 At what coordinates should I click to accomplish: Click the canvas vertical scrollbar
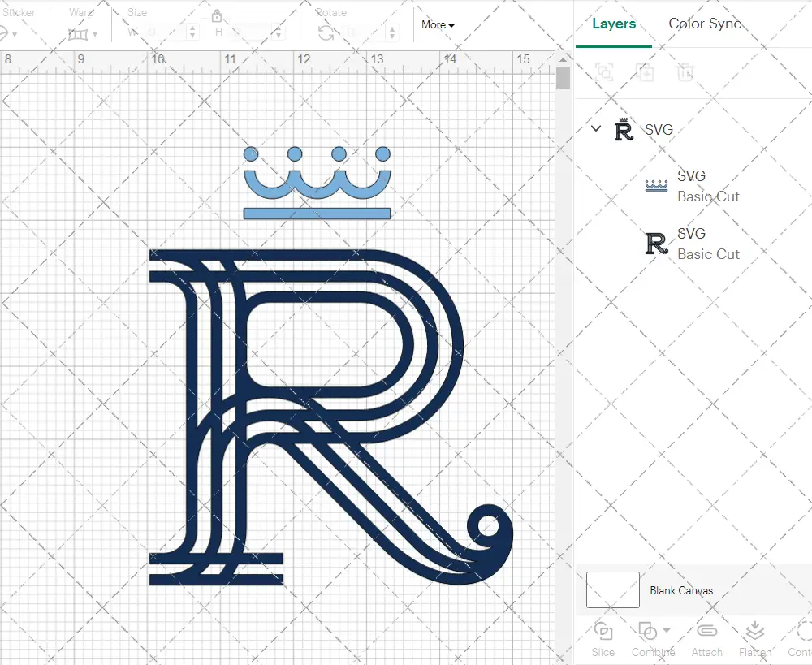coord(563,80)
